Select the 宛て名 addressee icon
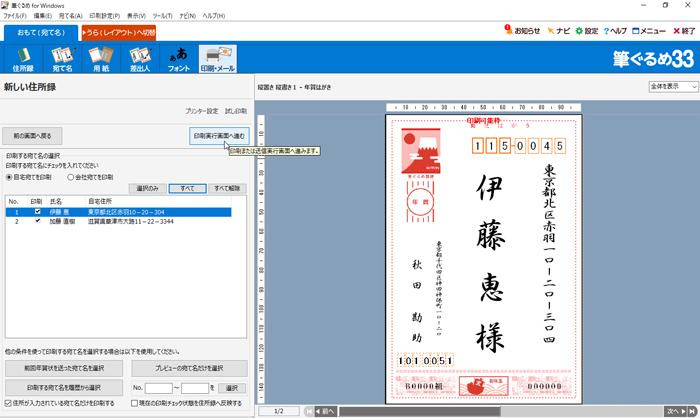 point(64,58)
